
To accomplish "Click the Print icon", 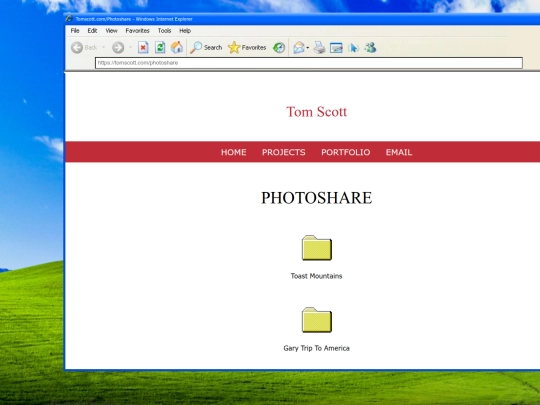I will 319,48.
